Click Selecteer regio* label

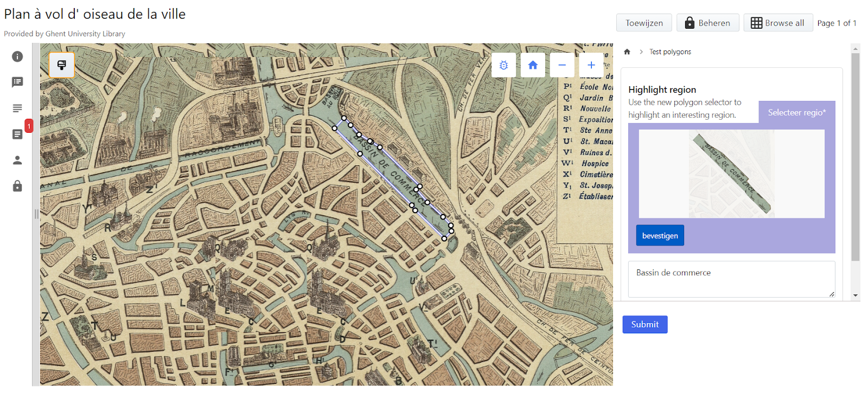797,112
